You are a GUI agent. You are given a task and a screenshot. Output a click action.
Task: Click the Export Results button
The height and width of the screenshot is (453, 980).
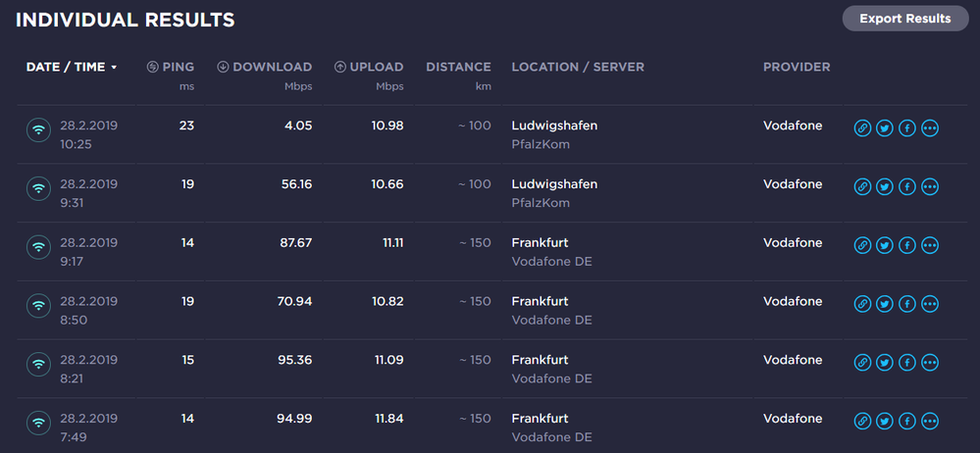(x=904, y=19)
